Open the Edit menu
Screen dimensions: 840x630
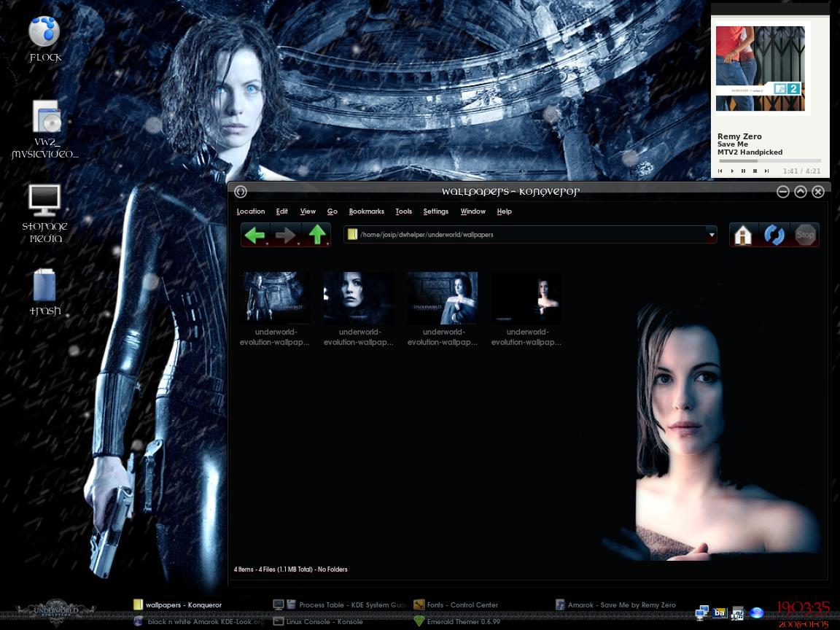[281, 211]
